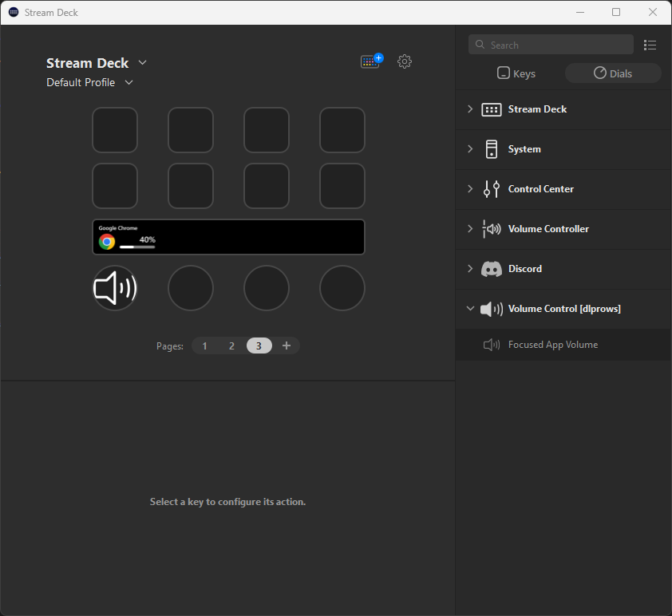Expand the Stream Deck action category

click(x=470, y=109)
